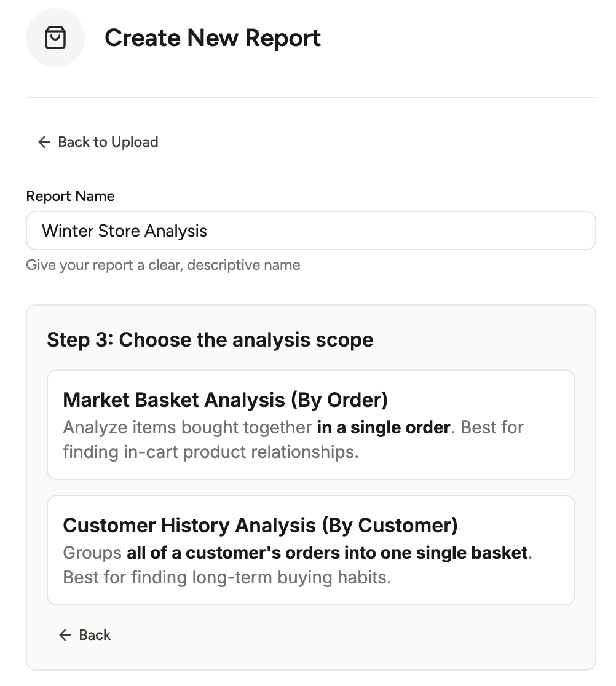
Task: Click the Market Basket Analysis card title
Action: (225, 400)
